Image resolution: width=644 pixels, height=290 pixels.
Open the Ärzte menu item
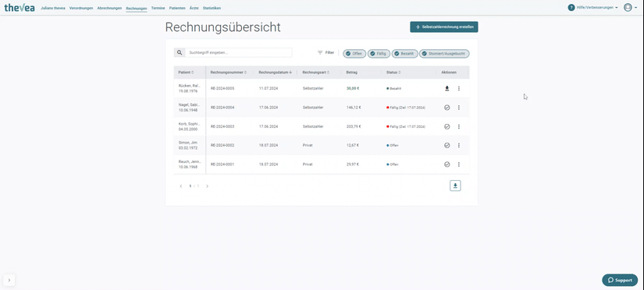[x=194, y=8]
